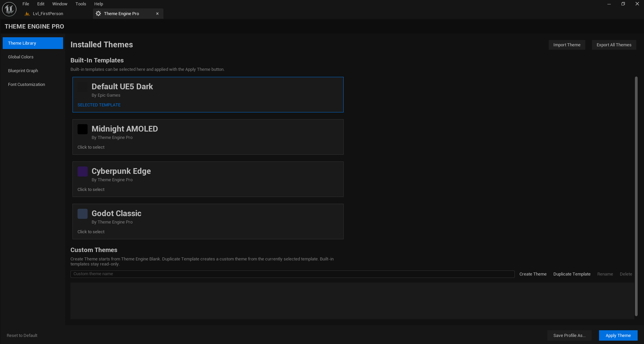The image size is (644, 344).
Task: Switch to the Lvl_FirstPerson tab
Action: [48, 14]
